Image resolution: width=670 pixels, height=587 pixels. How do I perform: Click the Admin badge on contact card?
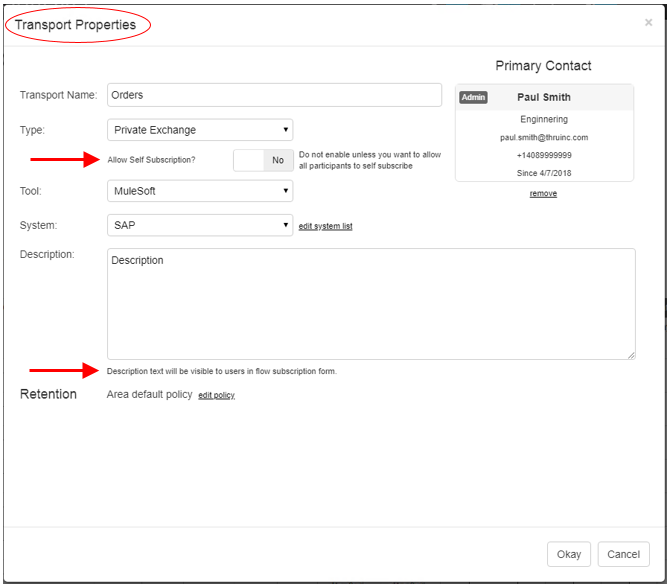point(473,98)
